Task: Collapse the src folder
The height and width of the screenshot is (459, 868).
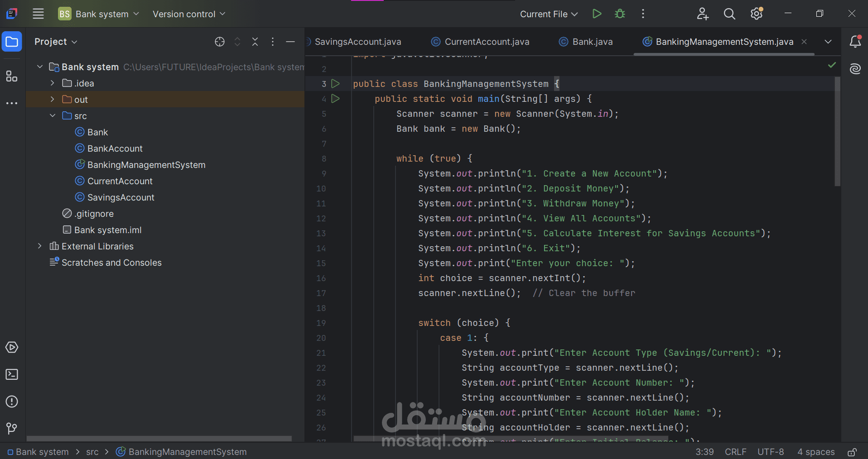Action: [53, 116]
